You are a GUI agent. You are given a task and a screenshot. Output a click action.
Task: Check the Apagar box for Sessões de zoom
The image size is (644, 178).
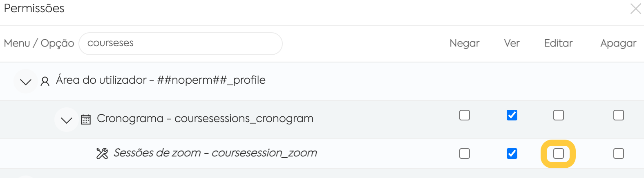coord(619,154)
